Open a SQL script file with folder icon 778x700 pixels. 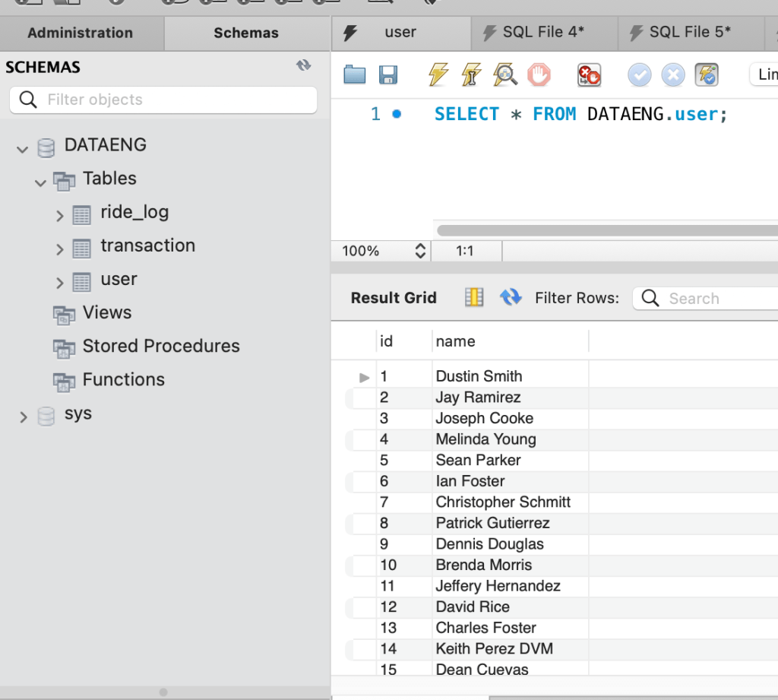tap(355, 74)
